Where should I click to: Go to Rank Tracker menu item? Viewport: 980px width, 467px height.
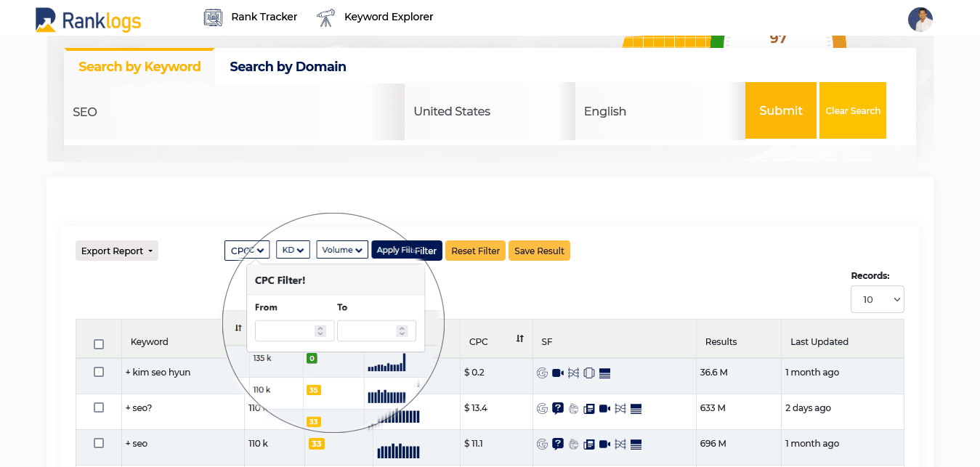pos(264,17)
